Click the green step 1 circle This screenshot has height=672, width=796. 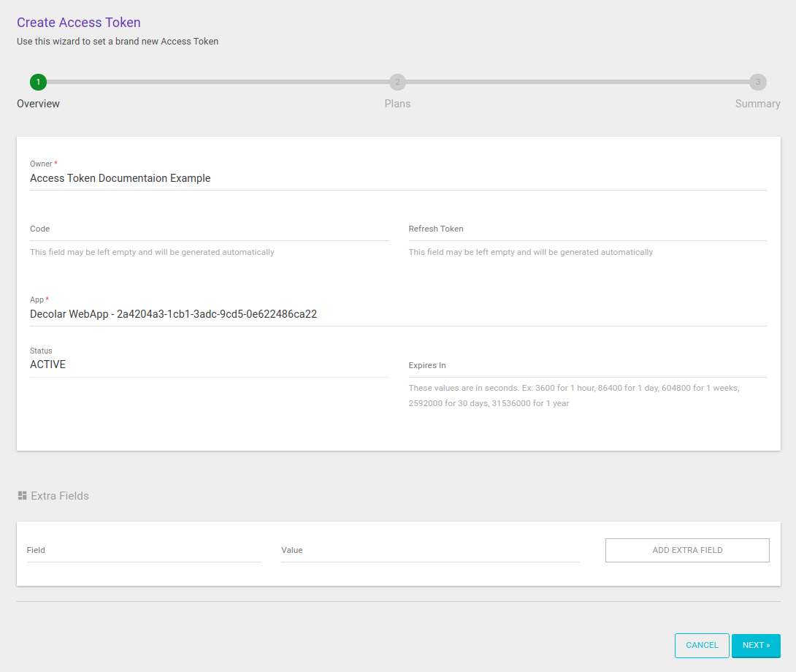(38, 82)
